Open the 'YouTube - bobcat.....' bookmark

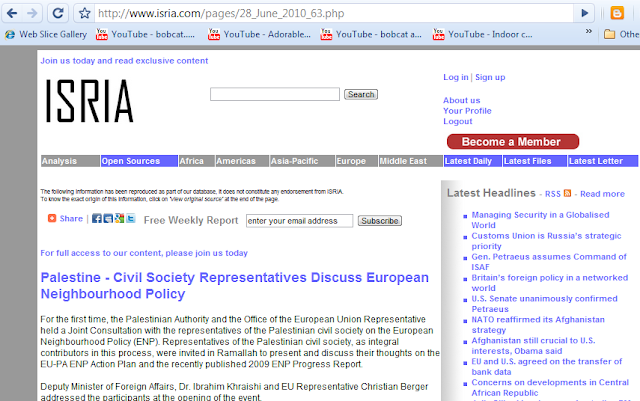pyautogui.click(x=145, y=34)
